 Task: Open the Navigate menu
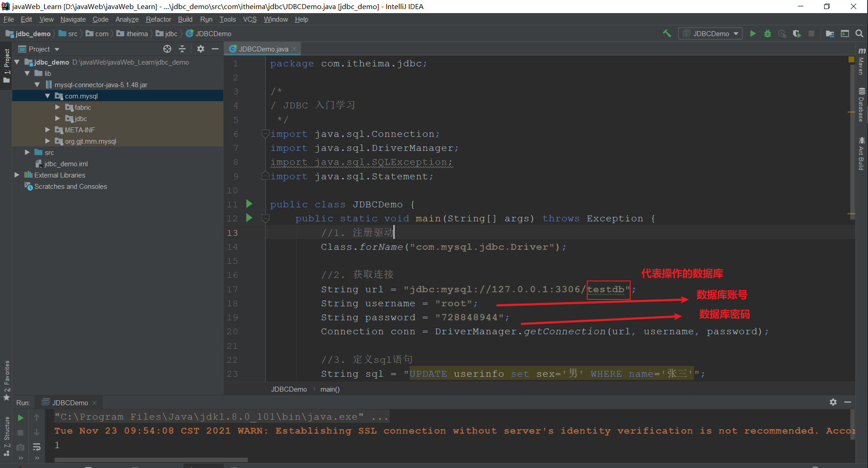(x=73, y=19)
